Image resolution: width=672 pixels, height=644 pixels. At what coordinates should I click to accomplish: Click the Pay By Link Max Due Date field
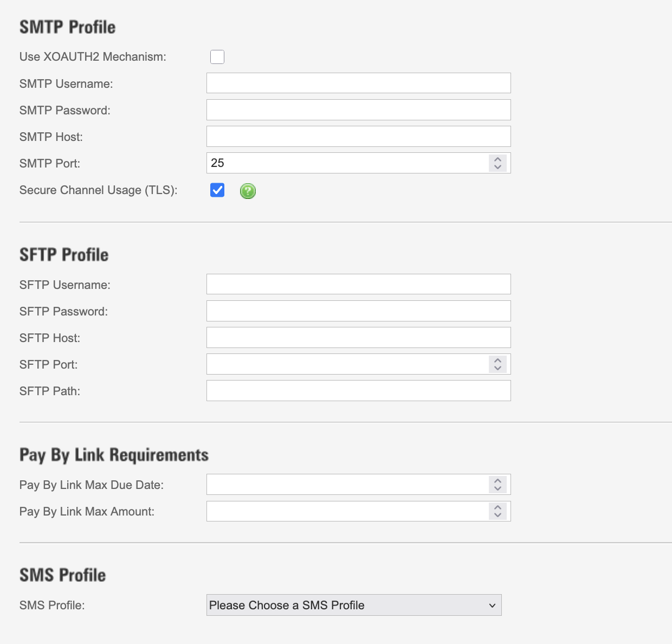pos(347,485)
